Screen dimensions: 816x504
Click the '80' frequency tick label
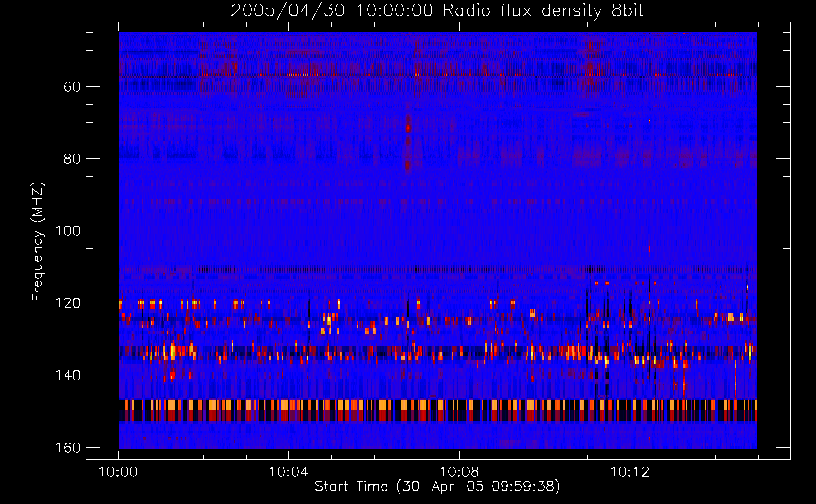tap(72, 159)
